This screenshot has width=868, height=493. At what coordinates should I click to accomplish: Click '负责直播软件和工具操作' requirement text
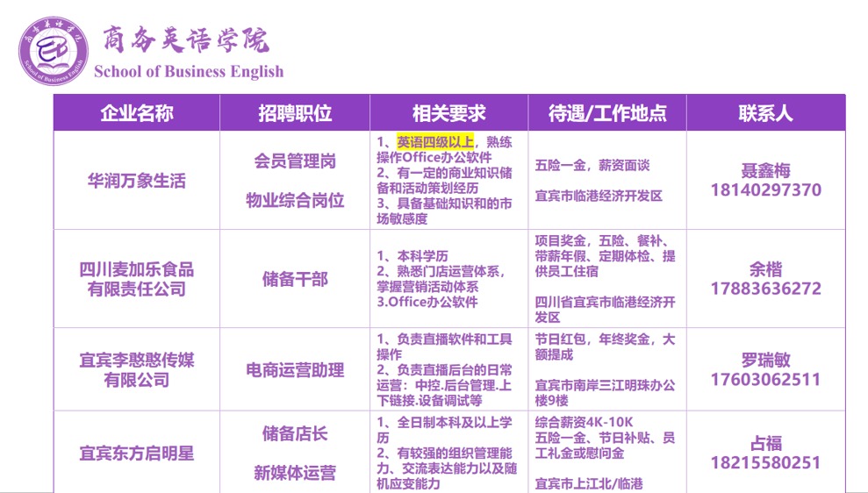pos(444,347)
